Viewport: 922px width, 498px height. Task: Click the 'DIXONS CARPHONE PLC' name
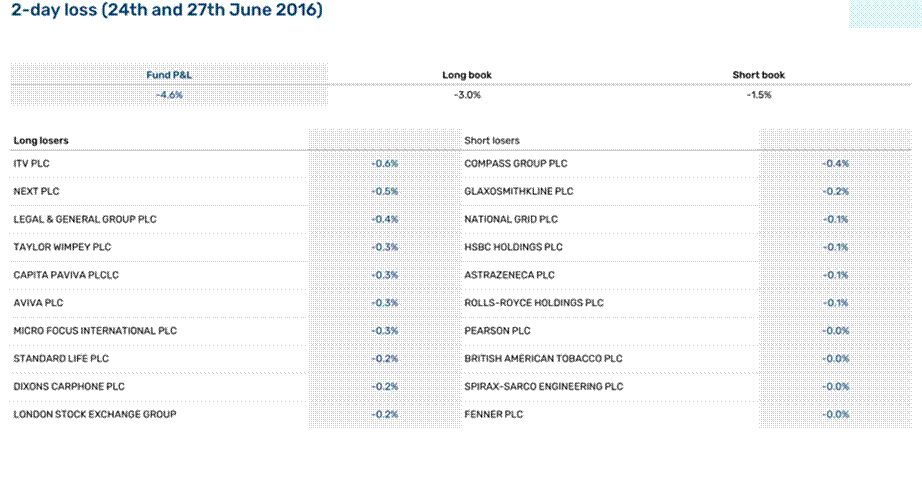[69, 386]
